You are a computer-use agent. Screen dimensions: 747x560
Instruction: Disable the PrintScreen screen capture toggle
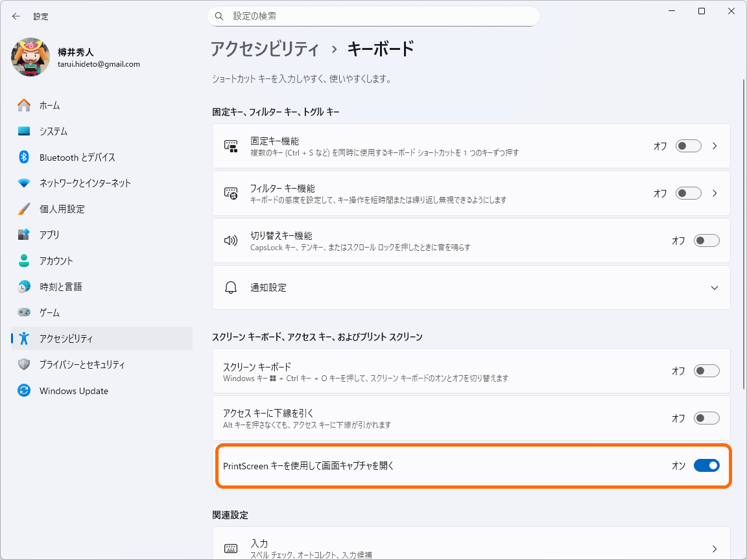pyautogui.click(x=707, y=465)
